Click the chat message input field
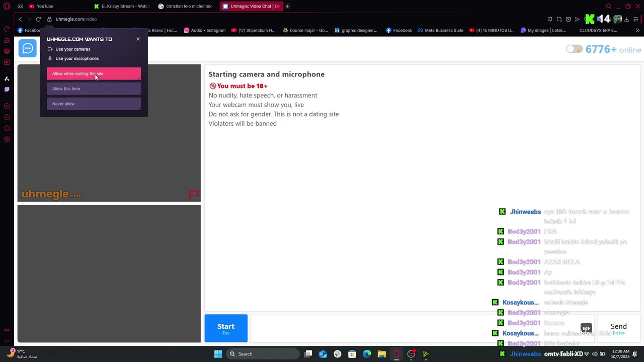Screen dimensions: 644x362 (x=422, y=328)
